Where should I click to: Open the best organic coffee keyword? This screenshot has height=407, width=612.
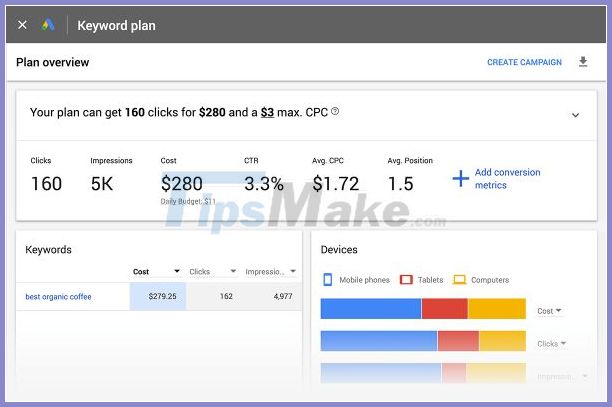(58, 297)
